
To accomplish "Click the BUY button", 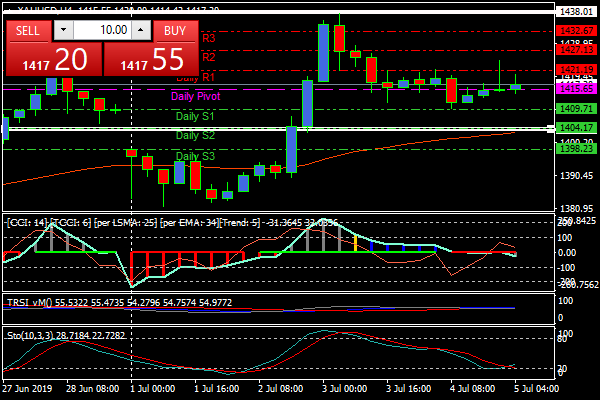I will (x=175, y=31).
